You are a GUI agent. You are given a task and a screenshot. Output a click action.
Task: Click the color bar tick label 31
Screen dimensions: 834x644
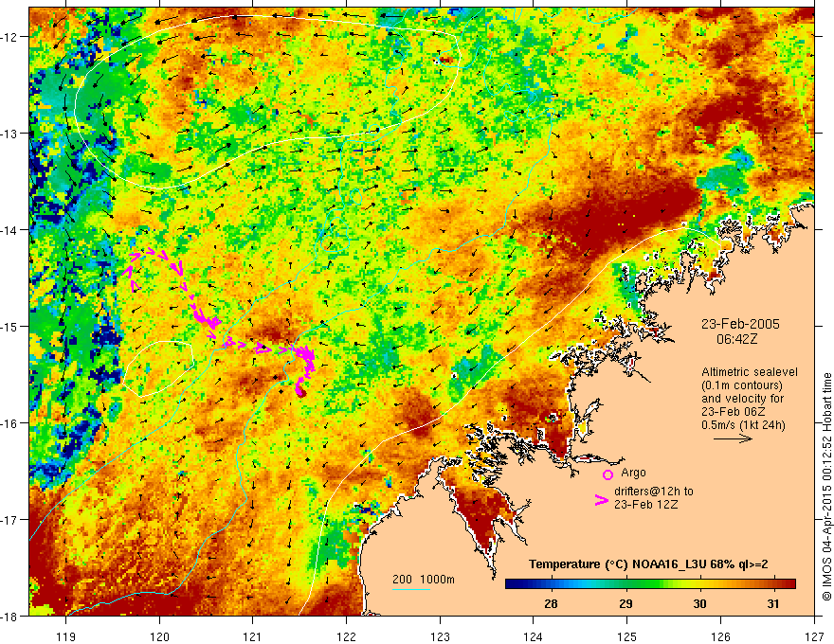(x=773, y=603)
